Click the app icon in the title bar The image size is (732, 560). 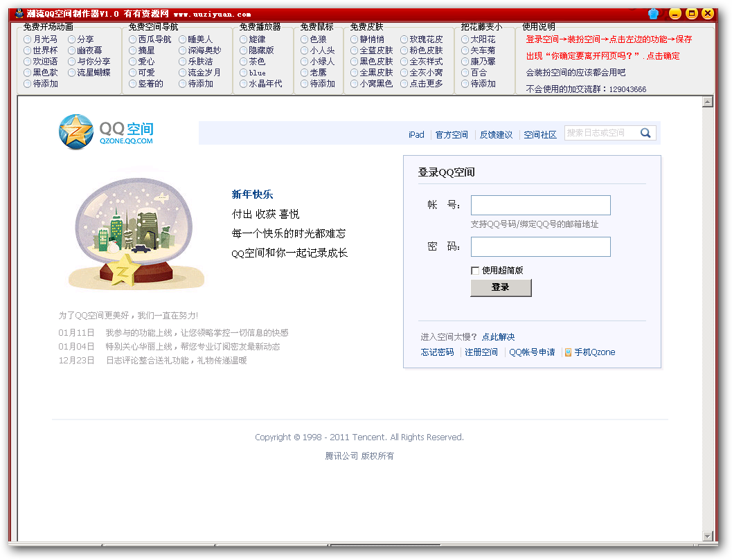click(x=18, y=13)
